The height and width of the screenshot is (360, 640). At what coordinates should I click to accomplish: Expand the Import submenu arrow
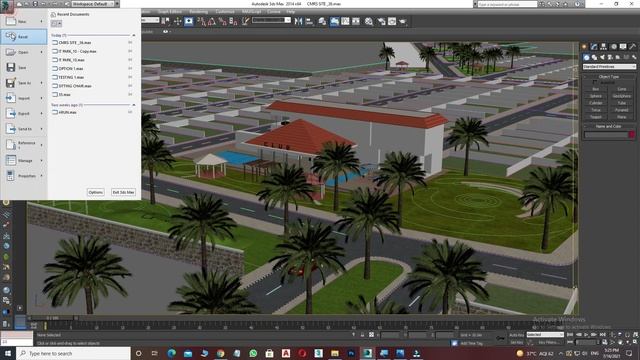pyautogui.click(x=42, y=98)
